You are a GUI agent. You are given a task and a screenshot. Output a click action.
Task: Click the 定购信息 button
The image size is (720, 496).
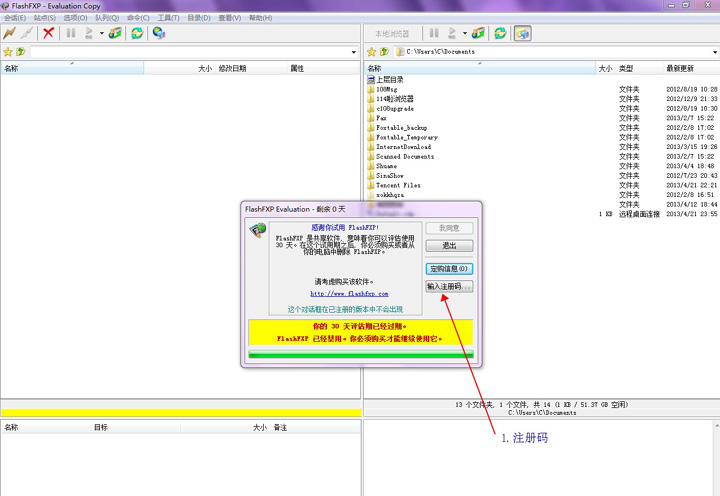point(449,269)
